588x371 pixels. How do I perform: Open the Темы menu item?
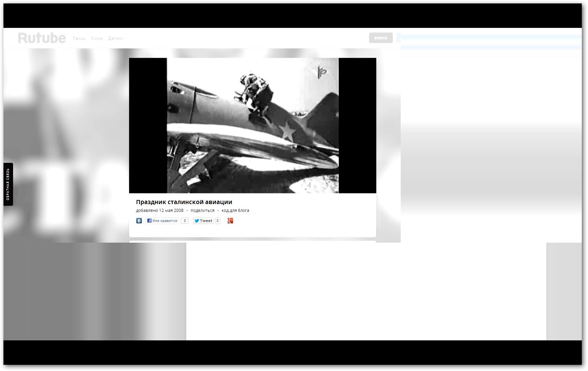[x=79, y=38]
